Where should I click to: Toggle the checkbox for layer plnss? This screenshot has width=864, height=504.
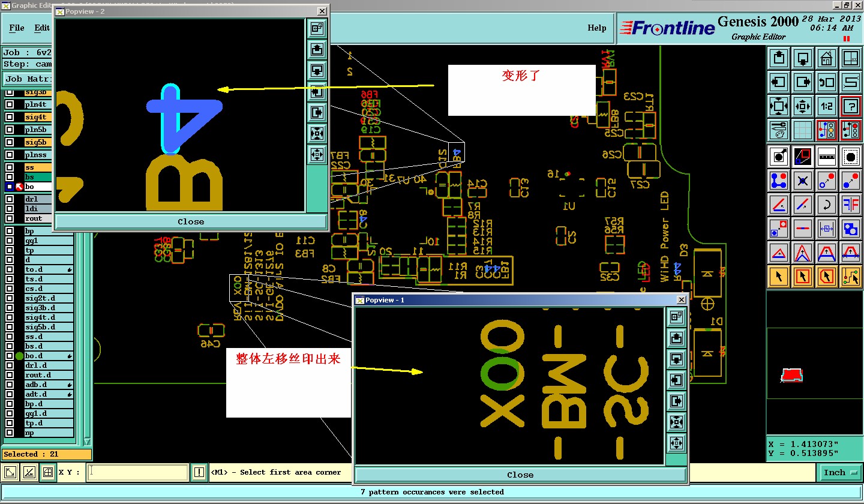tap(10, 155)
